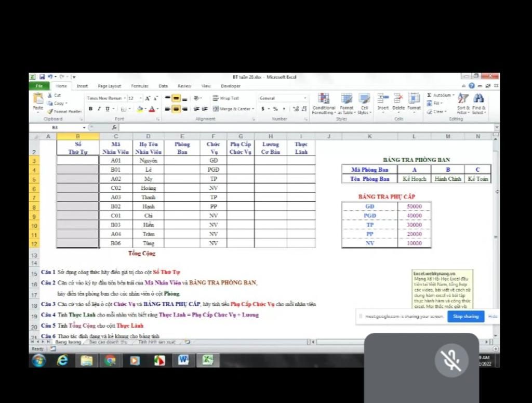Click the Decrease Decimal icon
Image resolution: width=532 pixels, height=403 pixels.
(304, 109)
